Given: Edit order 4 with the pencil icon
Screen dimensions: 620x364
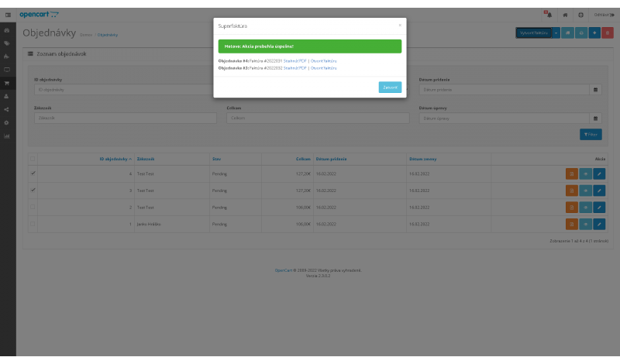Looking at the screenshot, I should tap(599, 173).
